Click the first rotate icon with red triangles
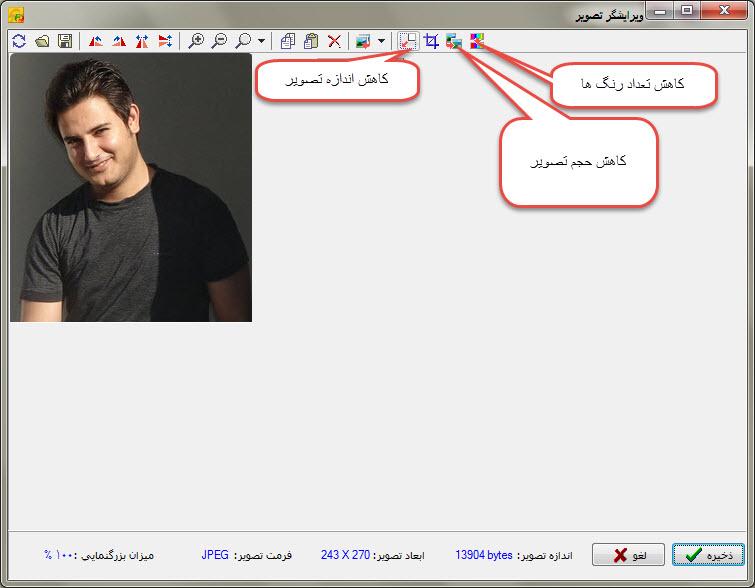This screenshot has width=755, height=588. click(x=96, y=41)
